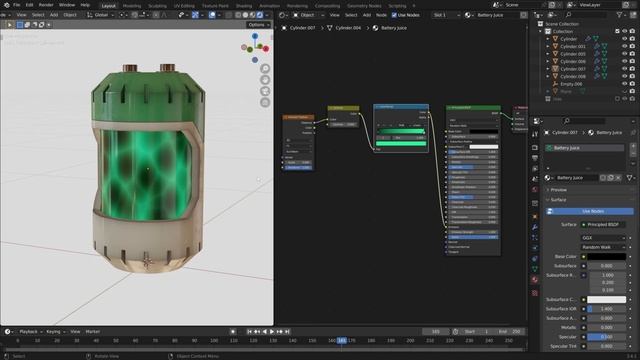Open the Edit menu
This screenshot has width=640, height=360.
29,5
